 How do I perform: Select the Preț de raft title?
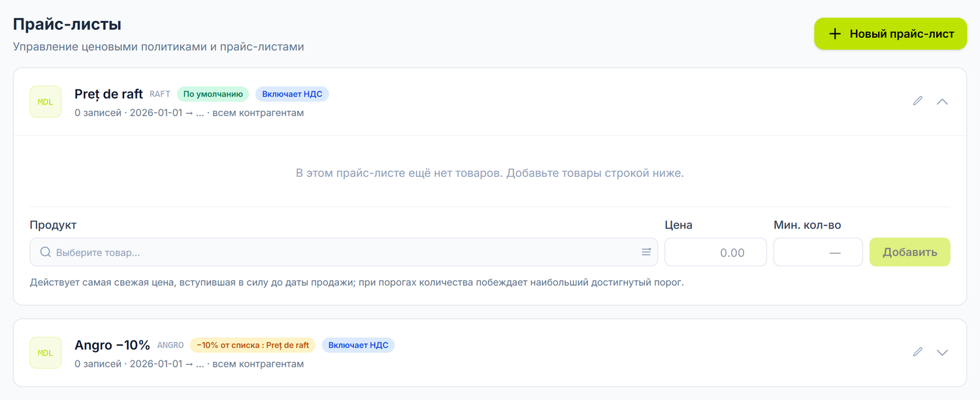click(108, 94)
